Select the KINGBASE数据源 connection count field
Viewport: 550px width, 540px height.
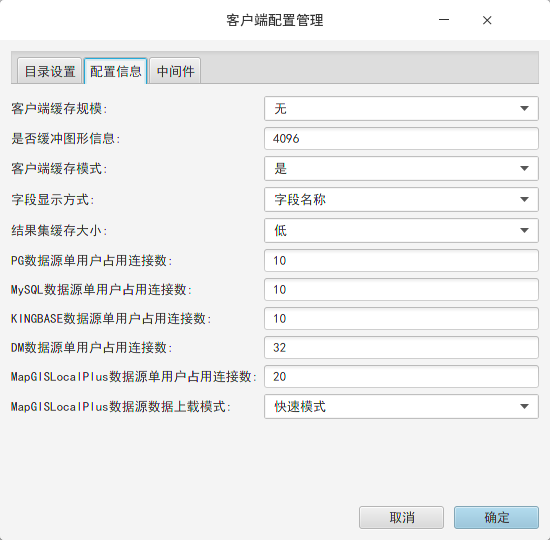401,319
